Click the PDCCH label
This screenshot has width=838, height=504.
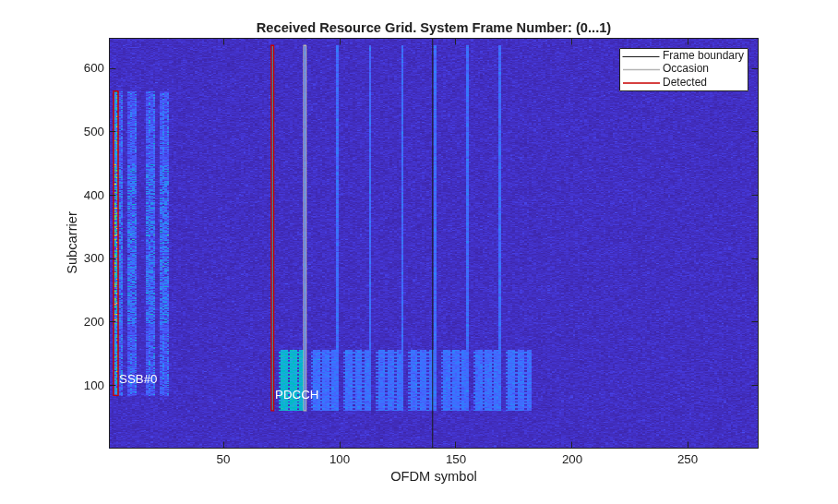(x=296, y=394)
